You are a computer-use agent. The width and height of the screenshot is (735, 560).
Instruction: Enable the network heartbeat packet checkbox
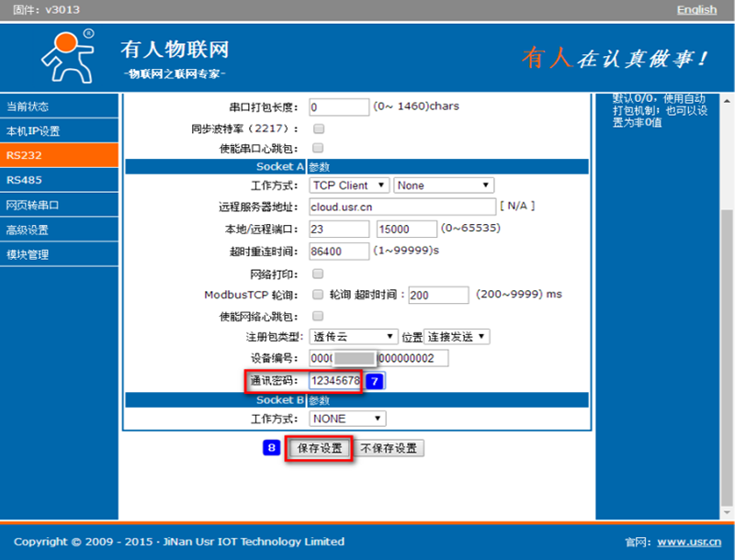[319, 316]
